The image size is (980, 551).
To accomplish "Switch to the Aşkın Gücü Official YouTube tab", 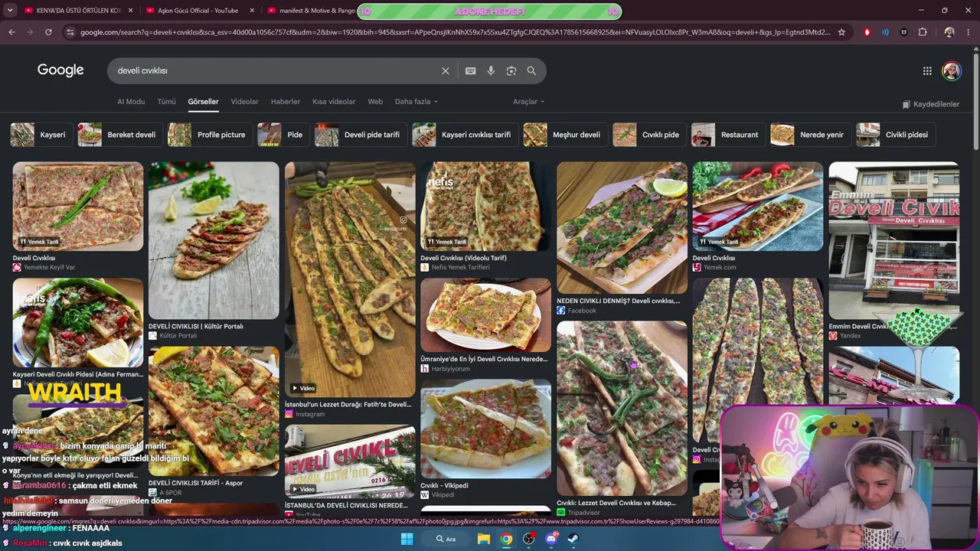I will point(199,11).
